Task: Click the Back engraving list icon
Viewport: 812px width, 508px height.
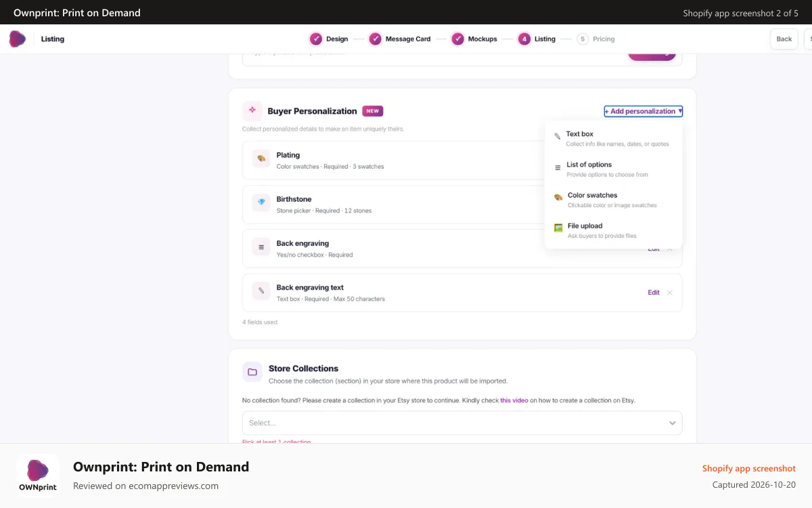Action: click(261, 247)
